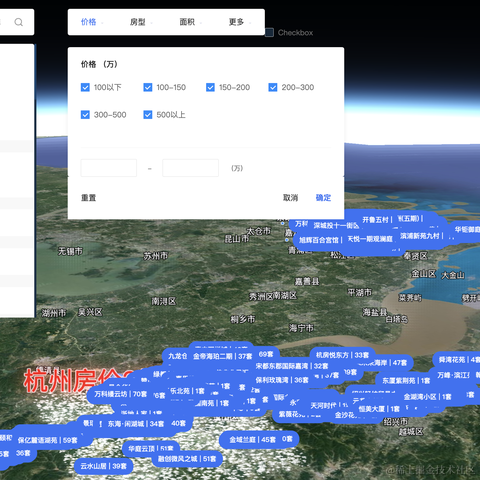This screenshot has width=480, height=480.
Task: Select map marker 华庭云顶 | 51套
Action: click(x=151, y=449)
